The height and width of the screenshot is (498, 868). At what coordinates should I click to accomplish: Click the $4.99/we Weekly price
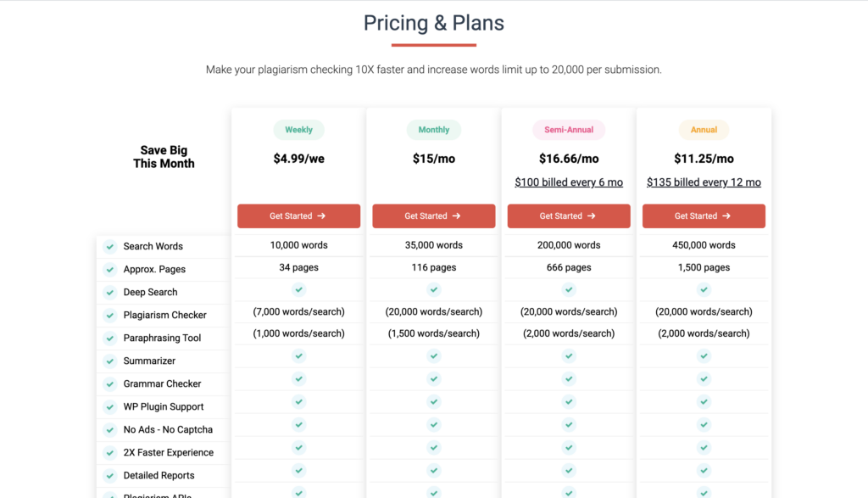298,159
